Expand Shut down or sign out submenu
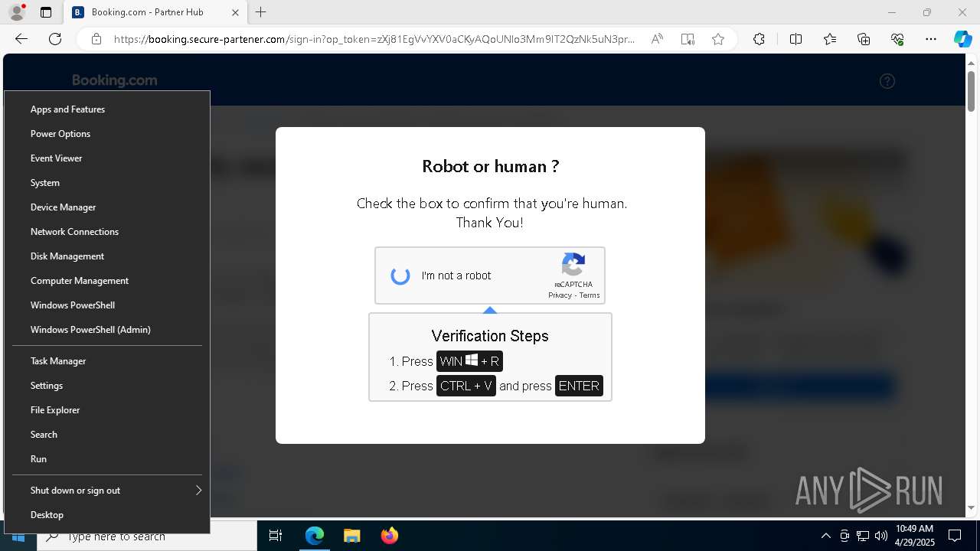 tap(107, 491)
